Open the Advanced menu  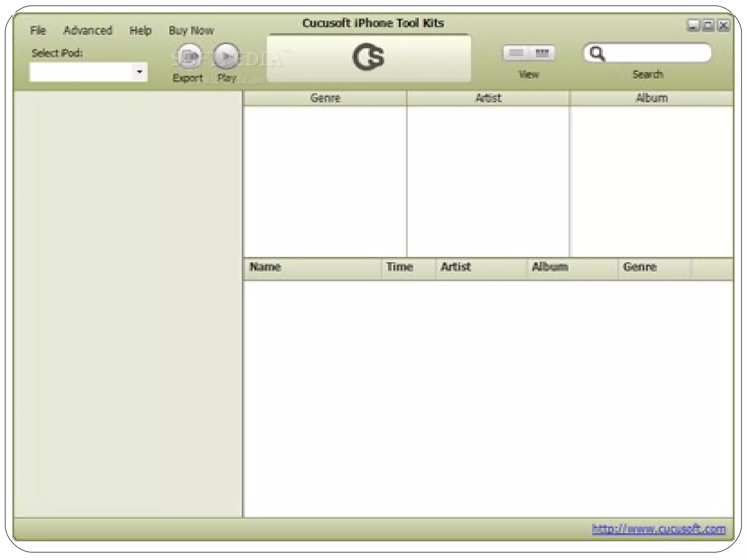(x=88, y=30)
